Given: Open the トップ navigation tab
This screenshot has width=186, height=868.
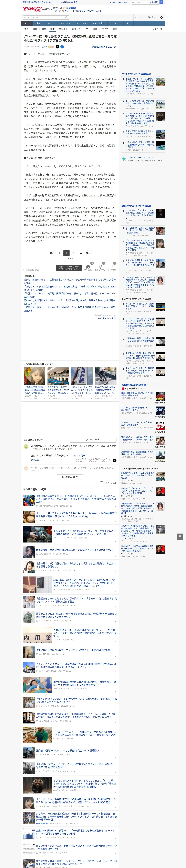Looking at the screenshot, I should 27,24.
